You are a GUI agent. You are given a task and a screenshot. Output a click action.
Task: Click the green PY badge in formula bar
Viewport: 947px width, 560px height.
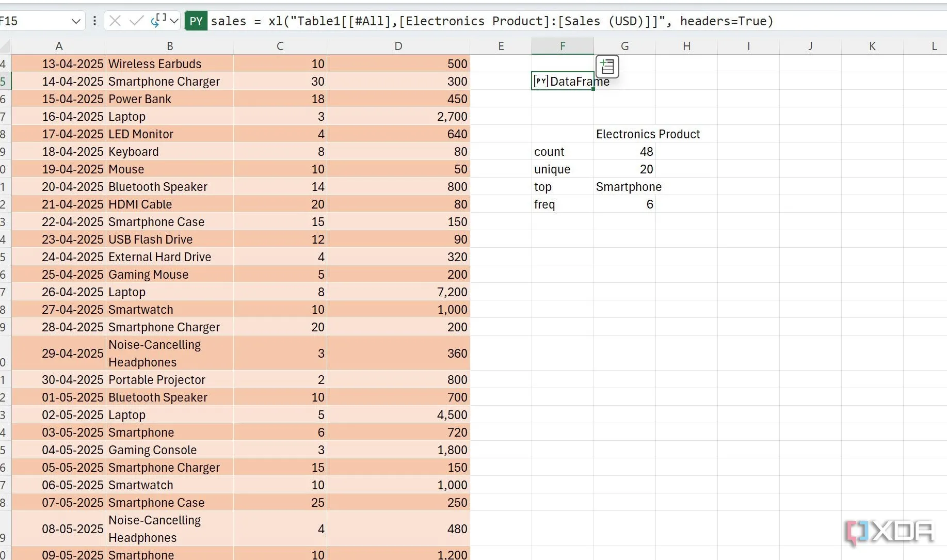coord(196,21)
